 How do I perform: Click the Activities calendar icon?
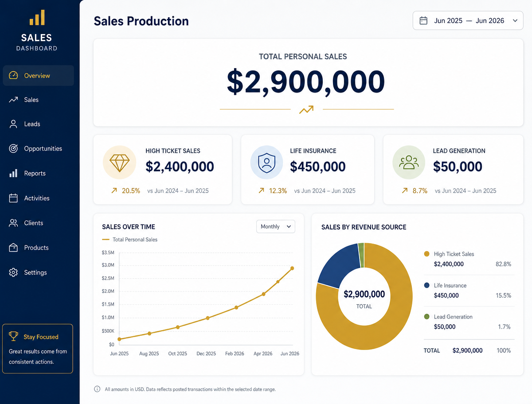[x=13, y=198]
